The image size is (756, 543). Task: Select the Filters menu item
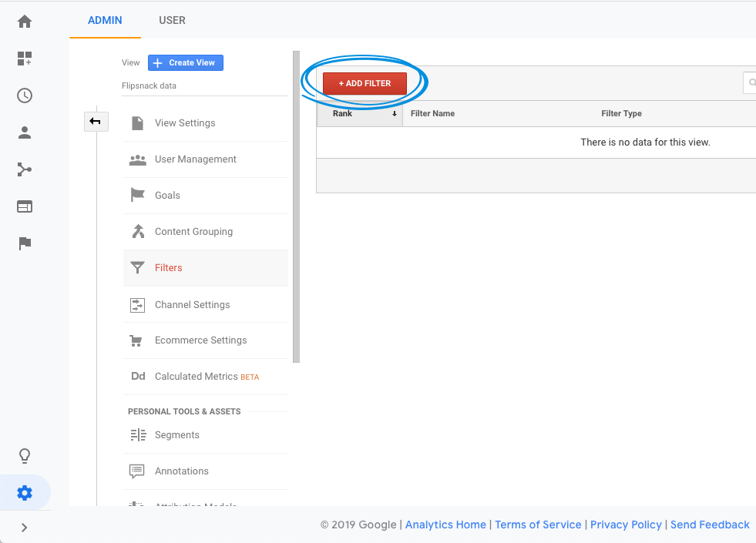point(206,268)
